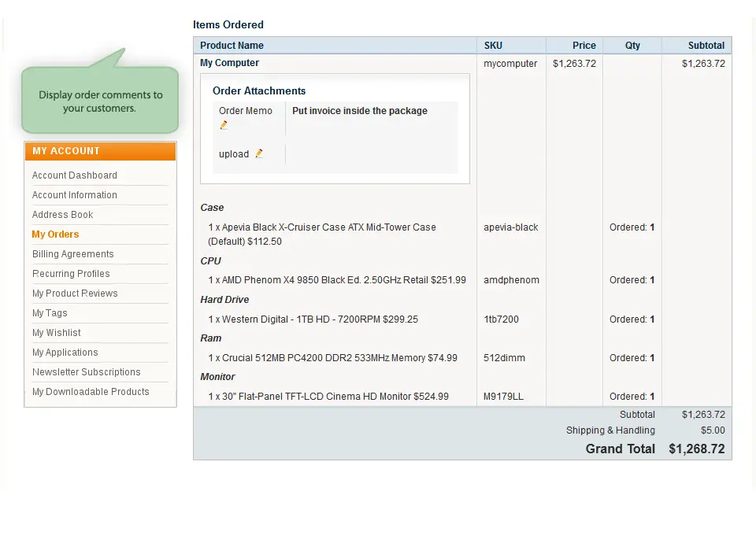The image size is (756, 554).
Task: Go to Account Information page
Action: [75, 195]
